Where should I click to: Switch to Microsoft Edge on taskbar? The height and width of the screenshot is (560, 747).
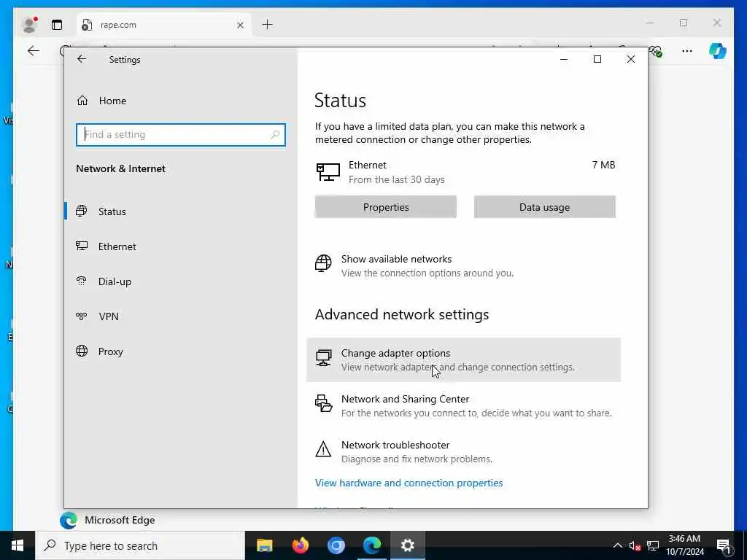click(371, 545)
